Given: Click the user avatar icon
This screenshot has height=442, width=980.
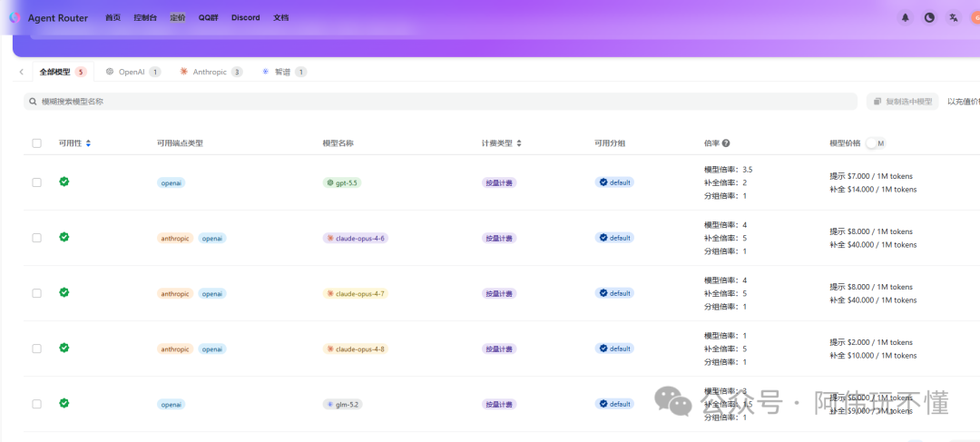Looking at the screenshot, I should click(x=975, y=17).
